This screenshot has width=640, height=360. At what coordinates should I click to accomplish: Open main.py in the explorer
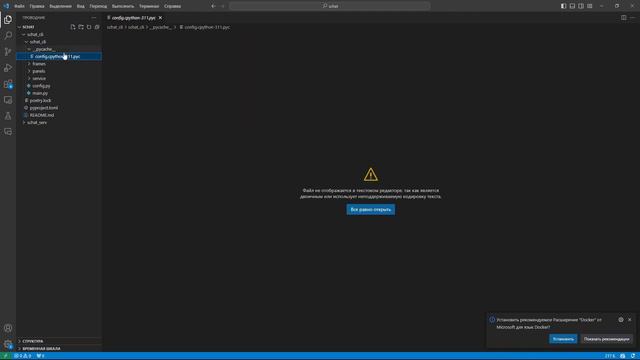[40, 93]
